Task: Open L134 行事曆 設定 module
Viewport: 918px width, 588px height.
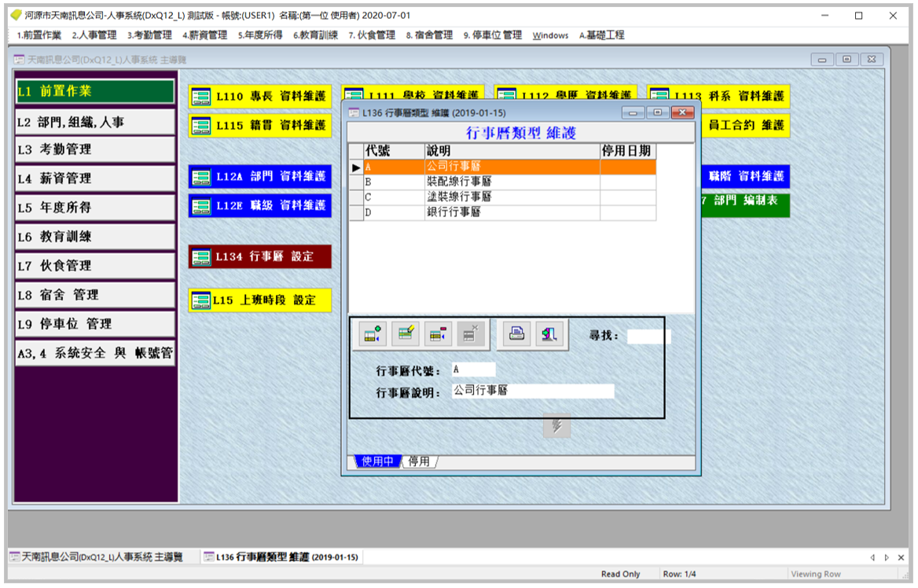Action: click(x=260, y=257)
